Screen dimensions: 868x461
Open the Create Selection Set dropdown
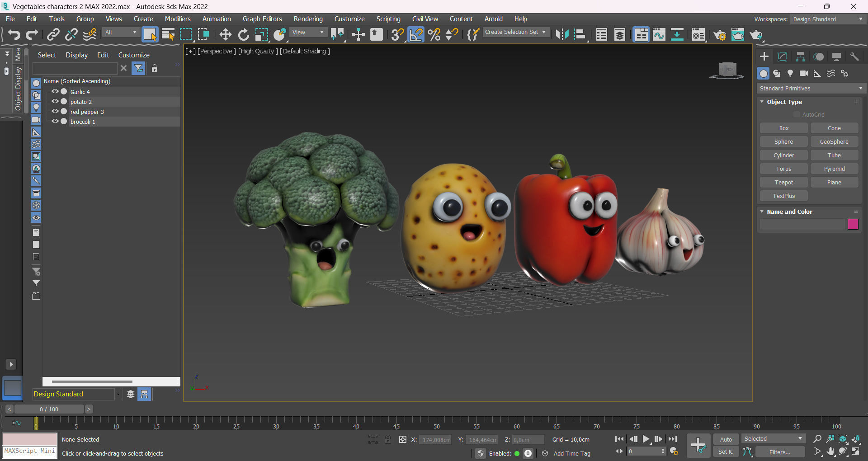(516, 32)
